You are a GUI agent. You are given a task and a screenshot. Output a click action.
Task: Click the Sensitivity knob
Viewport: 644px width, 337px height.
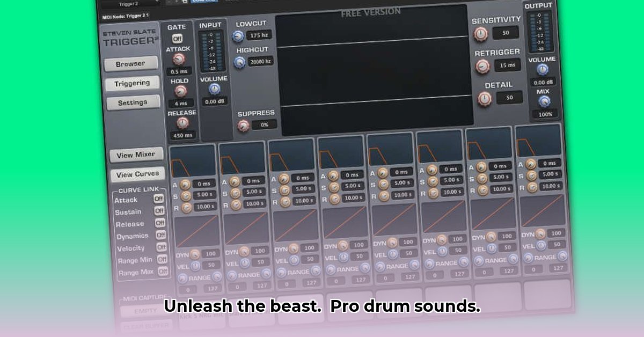point(481,34)
